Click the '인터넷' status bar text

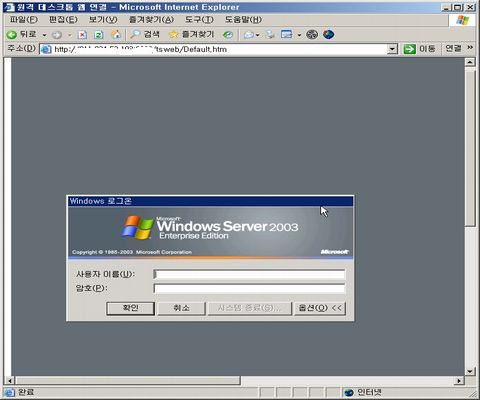click(x=369, y=392)
